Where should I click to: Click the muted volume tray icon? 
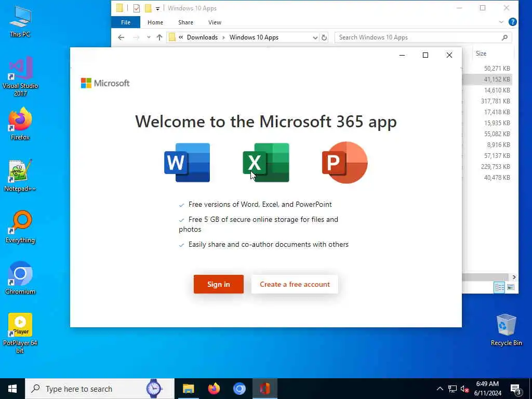coord(464,389)
